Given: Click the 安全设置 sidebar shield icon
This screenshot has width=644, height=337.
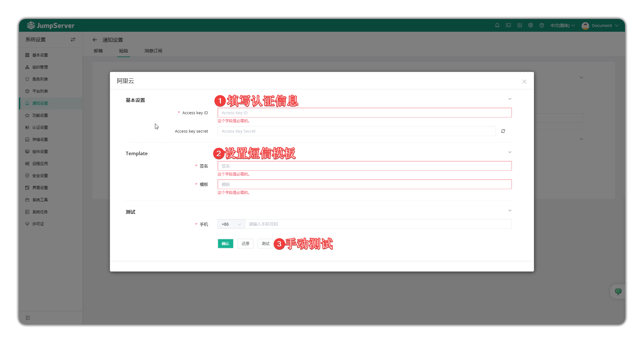Looking at the screenshot, I should pyautogui.click(x=27, y=176).
